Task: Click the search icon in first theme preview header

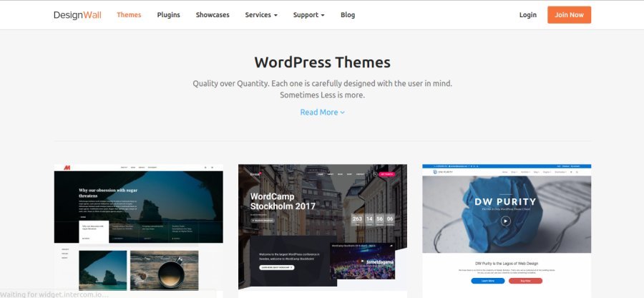Action: coord(205,168)
